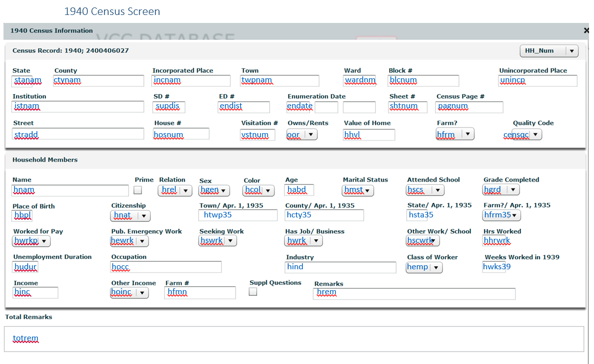Open the Class of Worker dropdown
This screenshot has height=364, width=594.
(x=424, y=267)
